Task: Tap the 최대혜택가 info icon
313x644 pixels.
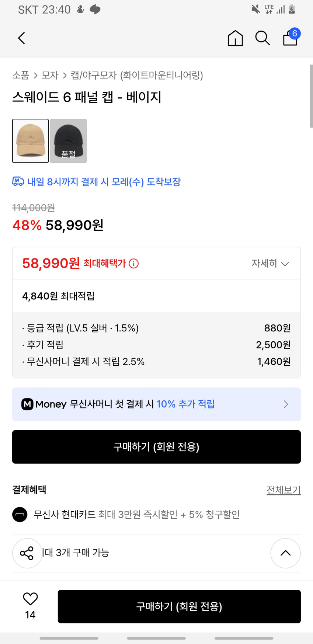Action: point(134,264)
